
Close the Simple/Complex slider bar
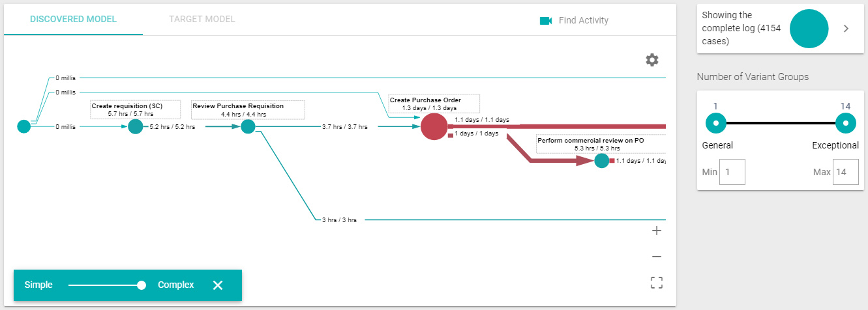pos(218,285)
